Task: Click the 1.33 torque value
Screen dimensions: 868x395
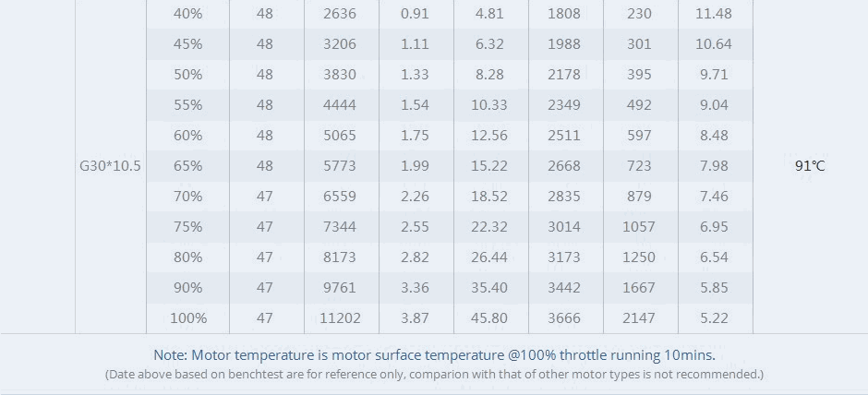Action: tap(415, 75)
